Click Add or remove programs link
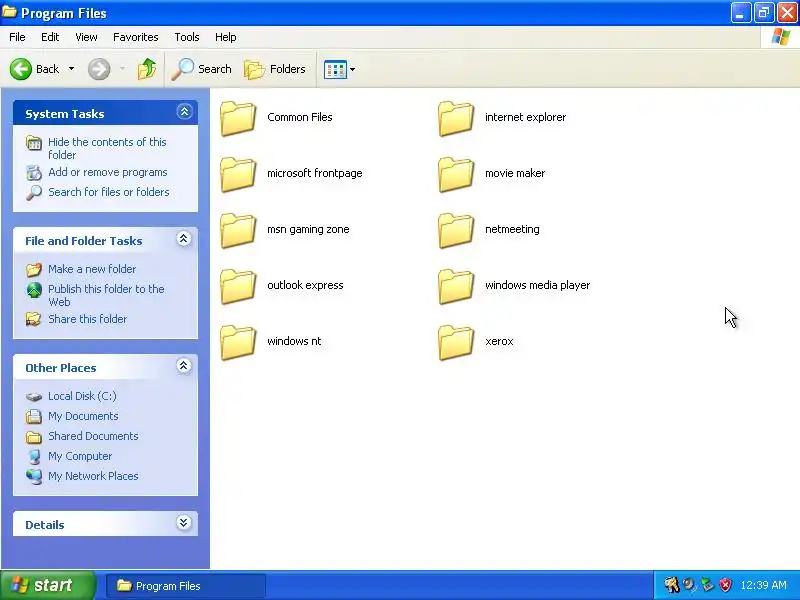The height and width of the screenshot is (600, 800). coord(108,172)
